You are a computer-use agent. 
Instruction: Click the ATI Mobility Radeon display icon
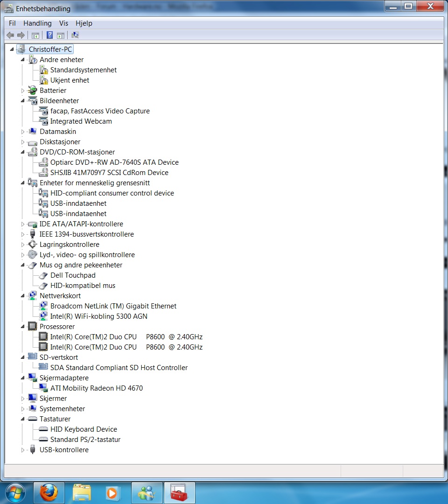tap(43, 388)
